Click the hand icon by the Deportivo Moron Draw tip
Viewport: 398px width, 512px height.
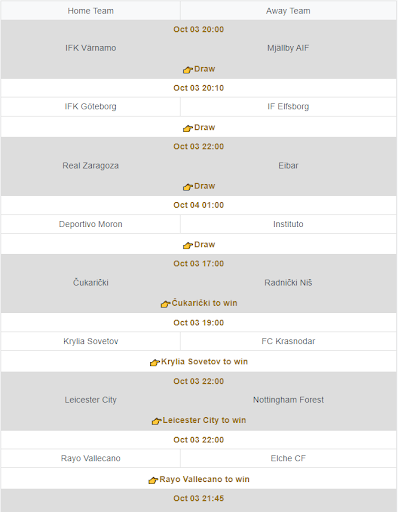[x=188, y=245]
